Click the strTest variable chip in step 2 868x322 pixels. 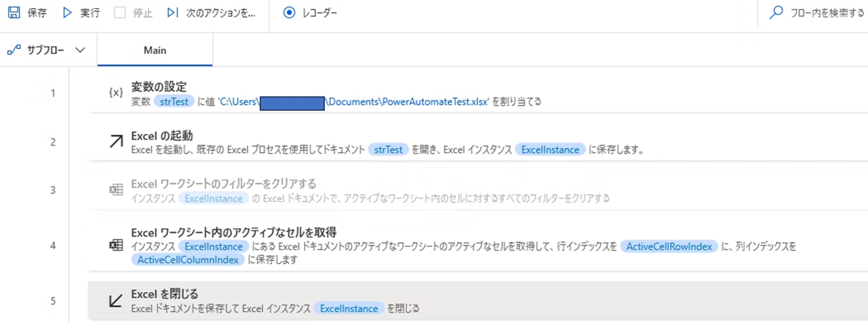tap(388, 150)
